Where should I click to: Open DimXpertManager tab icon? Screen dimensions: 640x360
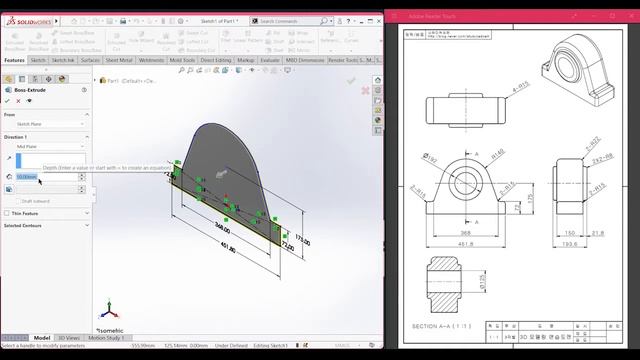49,79
